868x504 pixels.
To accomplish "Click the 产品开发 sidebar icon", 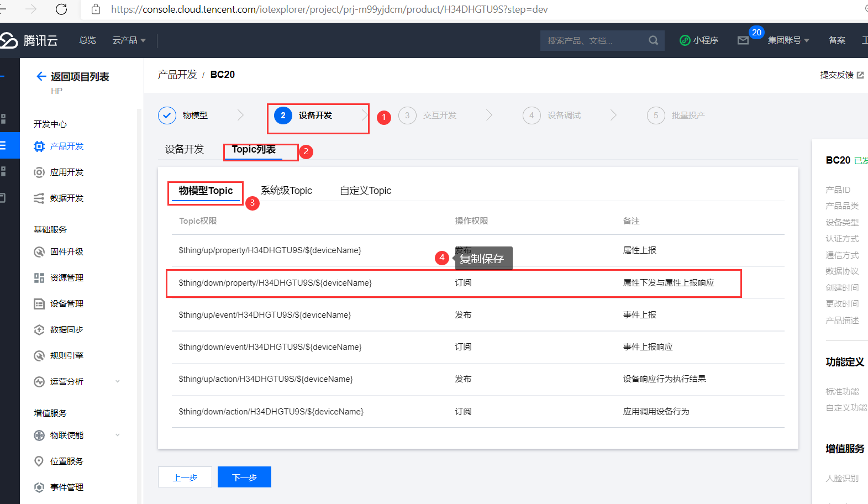I will coord(39,146).
